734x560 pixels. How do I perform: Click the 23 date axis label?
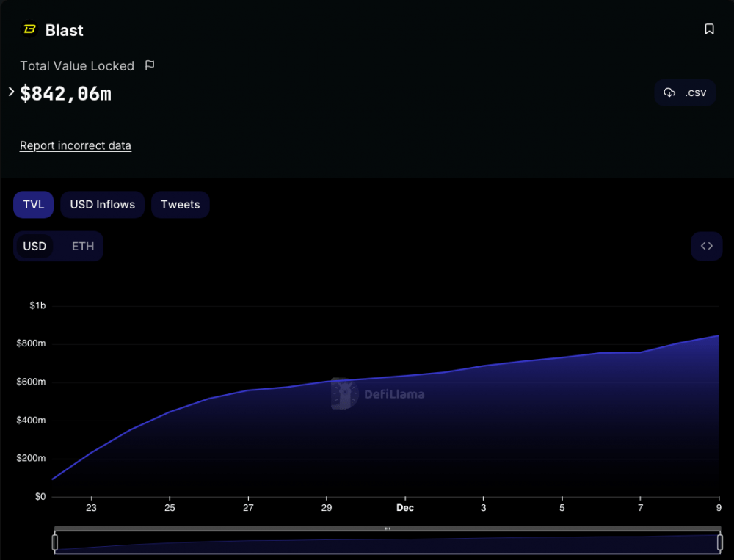(x=91, y=508)
